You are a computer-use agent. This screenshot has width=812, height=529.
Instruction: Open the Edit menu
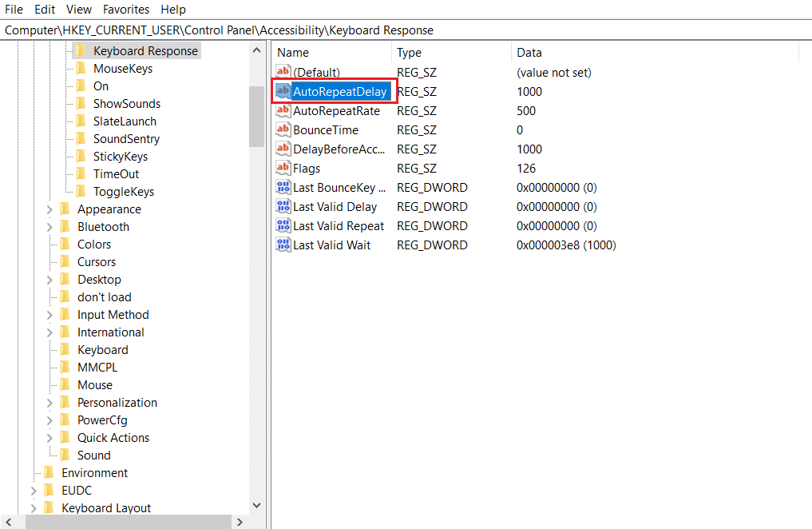click(x=45, y=10)
